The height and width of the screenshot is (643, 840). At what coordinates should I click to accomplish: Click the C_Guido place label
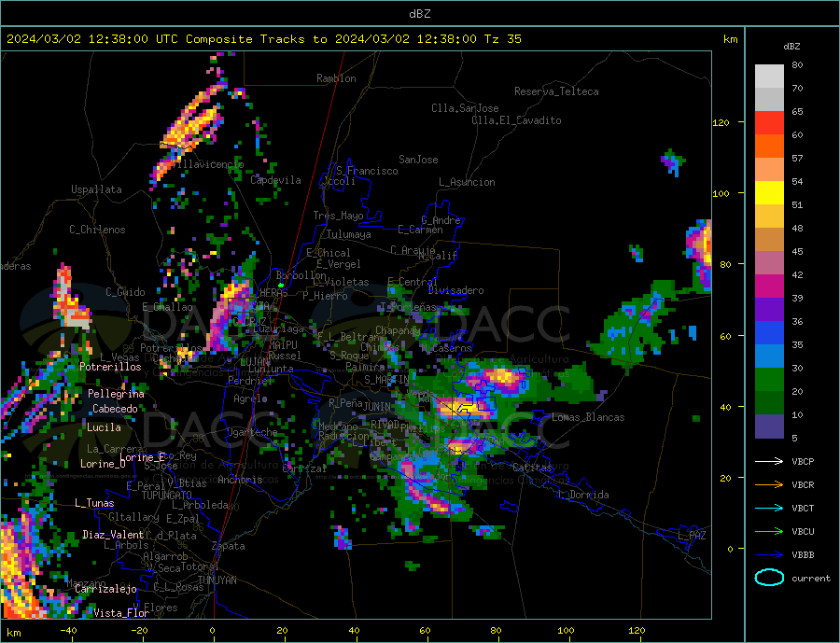tap(125, 292)
